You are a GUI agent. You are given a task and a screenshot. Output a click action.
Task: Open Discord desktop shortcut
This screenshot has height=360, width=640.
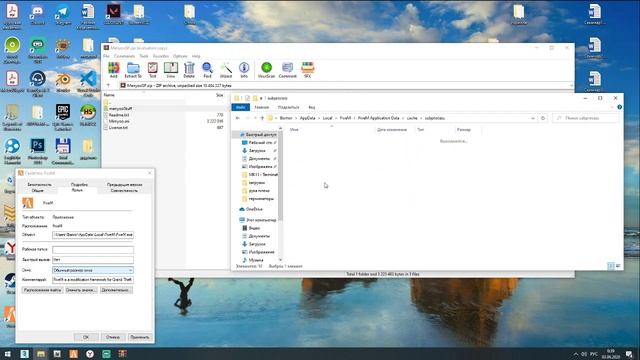coord(37,15)
